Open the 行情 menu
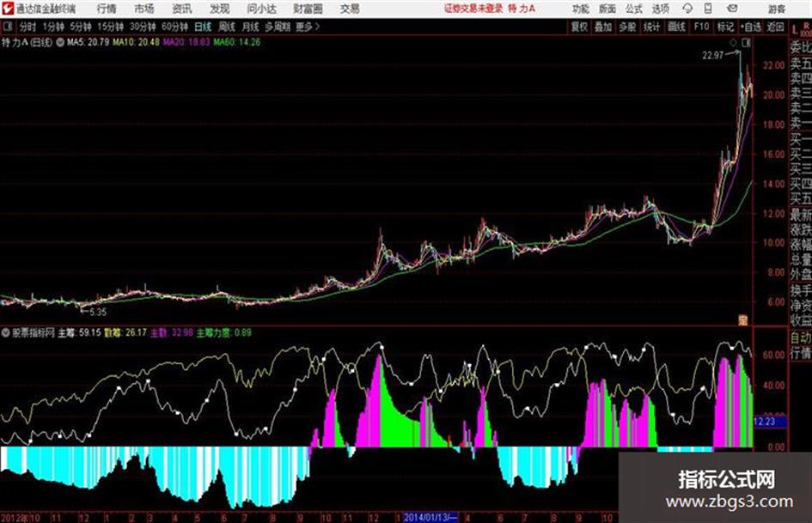Image resolution: width=812 pixels, height=523 pixels. coord(107,9)
